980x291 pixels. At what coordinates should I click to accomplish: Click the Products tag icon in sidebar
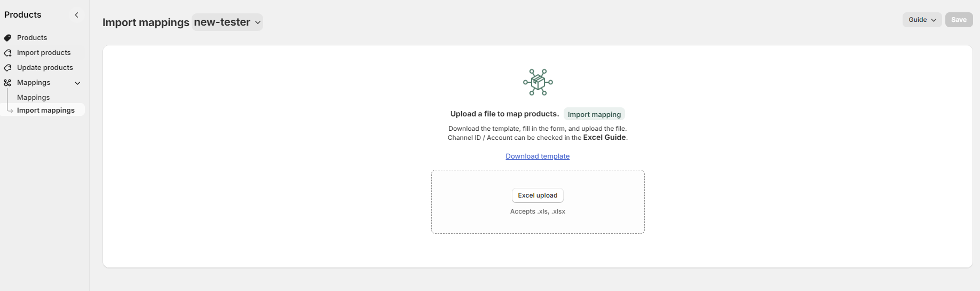point(7,38)
